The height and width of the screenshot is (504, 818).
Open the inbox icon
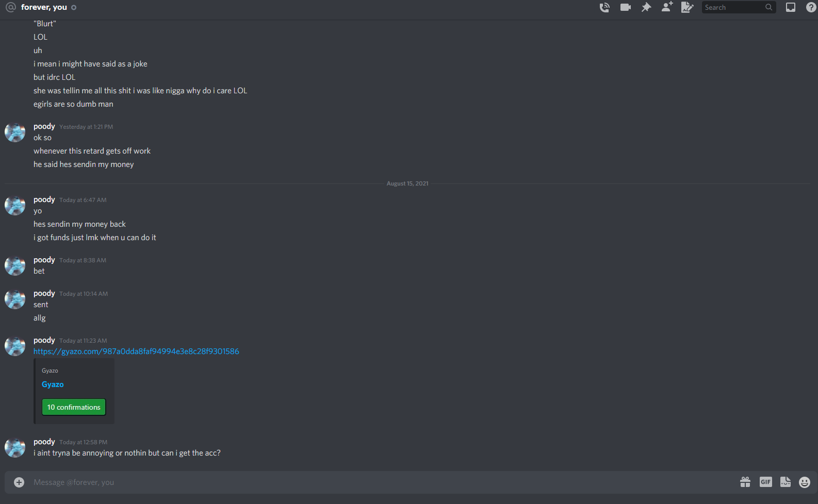(790, 7)
